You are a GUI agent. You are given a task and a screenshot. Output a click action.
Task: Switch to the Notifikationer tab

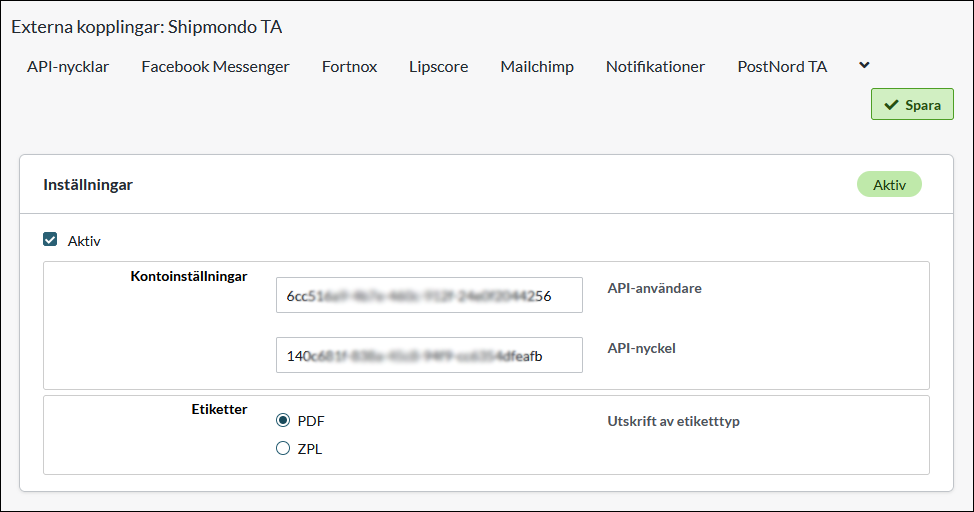click(x=655, y=67)
